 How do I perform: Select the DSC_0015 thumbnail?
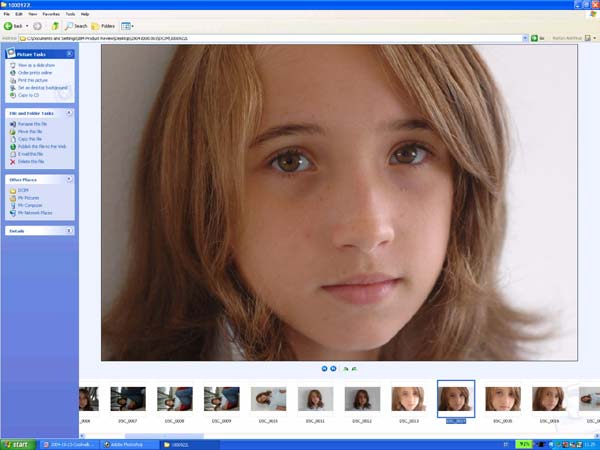point(503,399)
